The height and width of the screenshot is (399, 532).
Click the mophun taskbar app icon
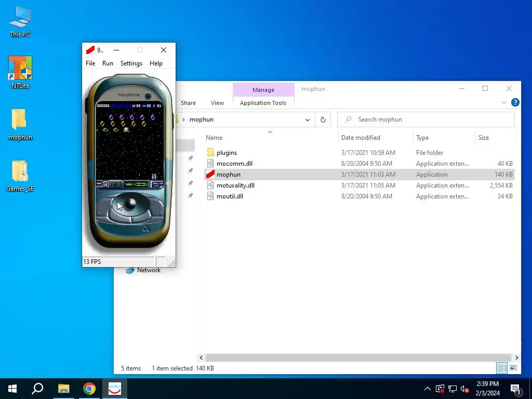click(x=115, y=389)
